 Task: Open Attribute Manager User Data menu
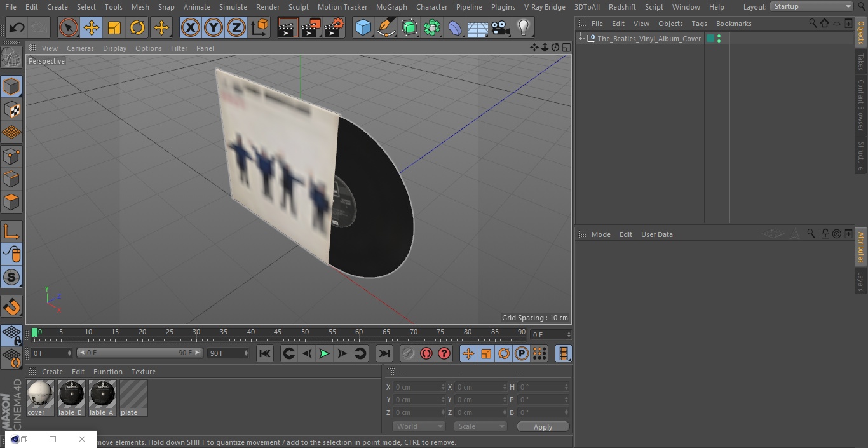656,234
